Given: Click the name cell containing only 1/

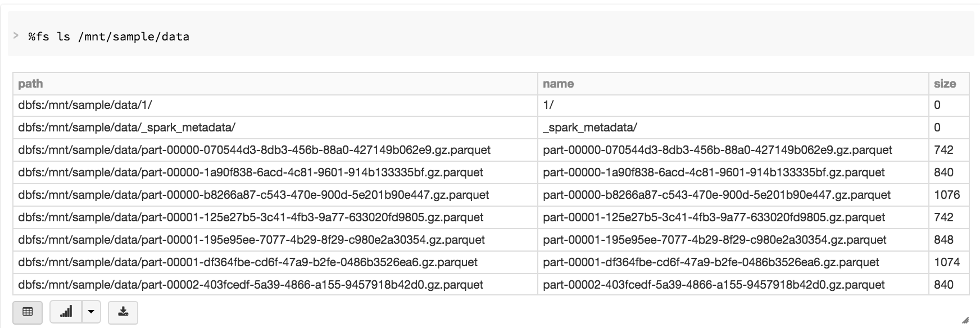Looking at the screenshot, I should click(548, 105).
